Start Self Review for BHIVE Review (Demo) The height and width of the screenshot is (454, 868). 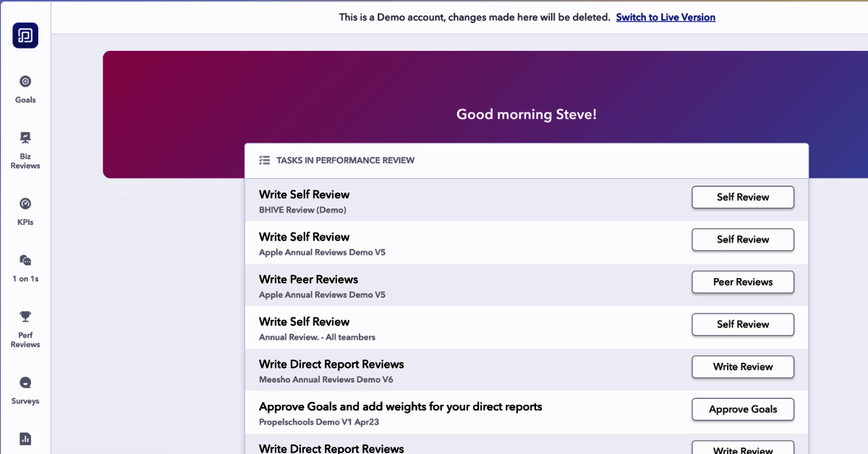(x=742, y=197)
